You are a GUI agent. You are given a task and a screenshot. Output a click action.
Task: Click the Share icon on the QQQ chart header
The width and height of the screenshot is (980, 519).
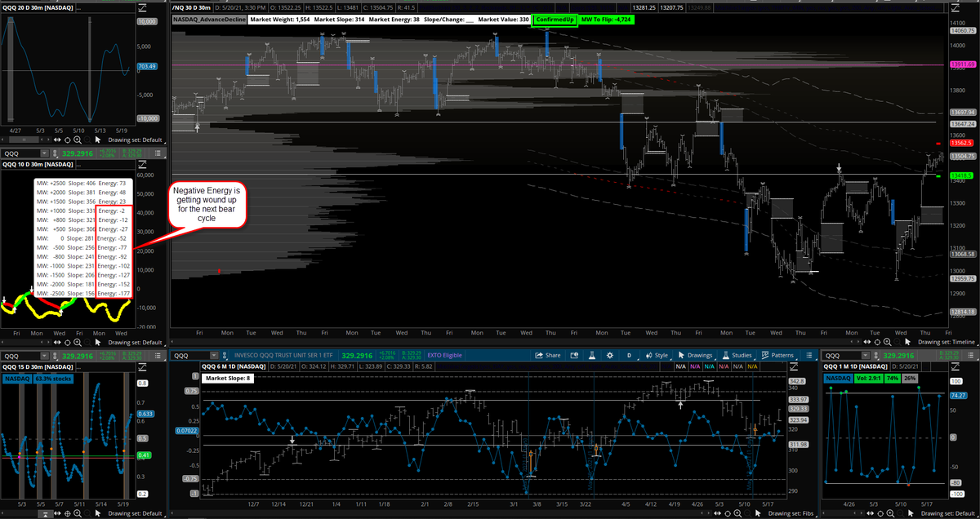point(549,355)
